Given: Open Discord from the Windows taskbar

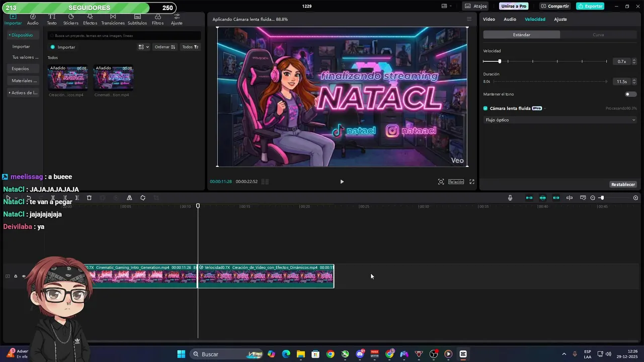Looking at the screenshot, I should click(360, 354).
